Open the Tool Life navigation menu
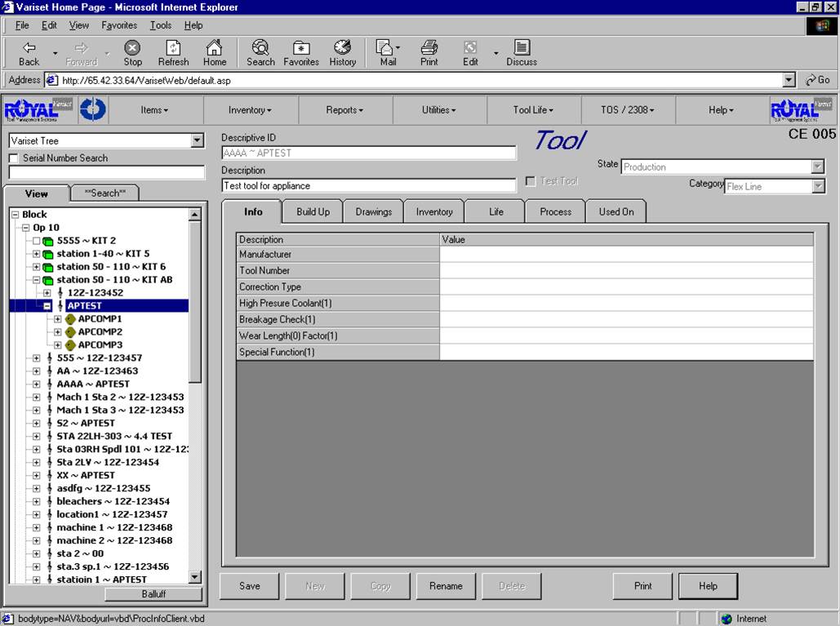 [x=533, y=110]
